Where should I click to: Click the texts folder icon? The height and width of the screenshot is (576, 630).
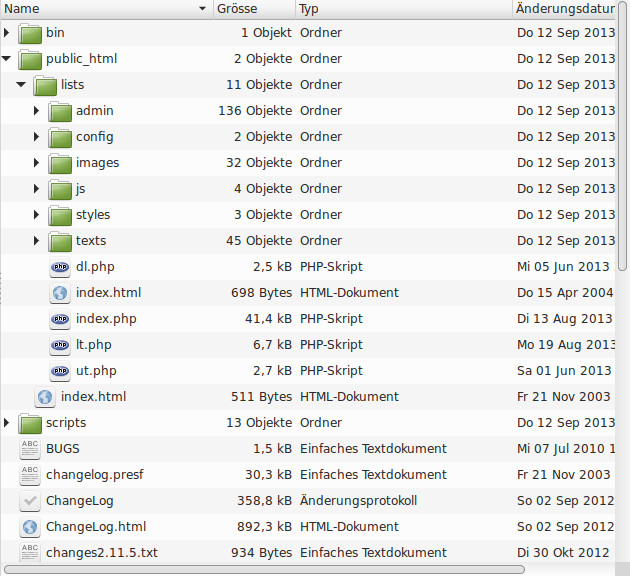click(60, 241)
